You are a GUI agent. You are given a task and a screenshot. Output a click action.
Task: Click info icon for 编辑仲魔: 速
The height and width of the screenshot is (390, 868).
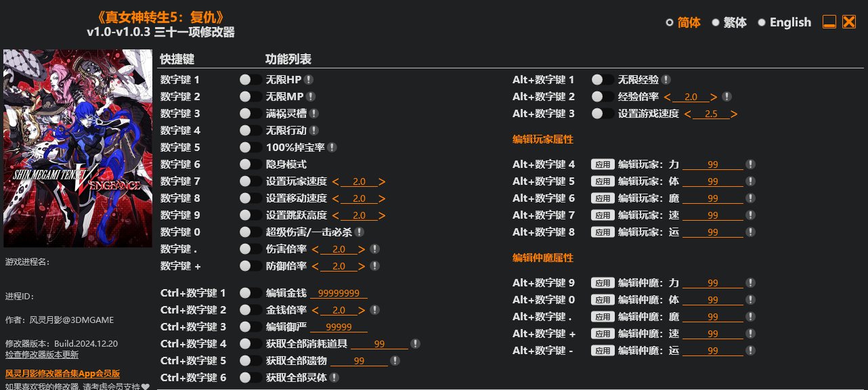tap(750, 334)
